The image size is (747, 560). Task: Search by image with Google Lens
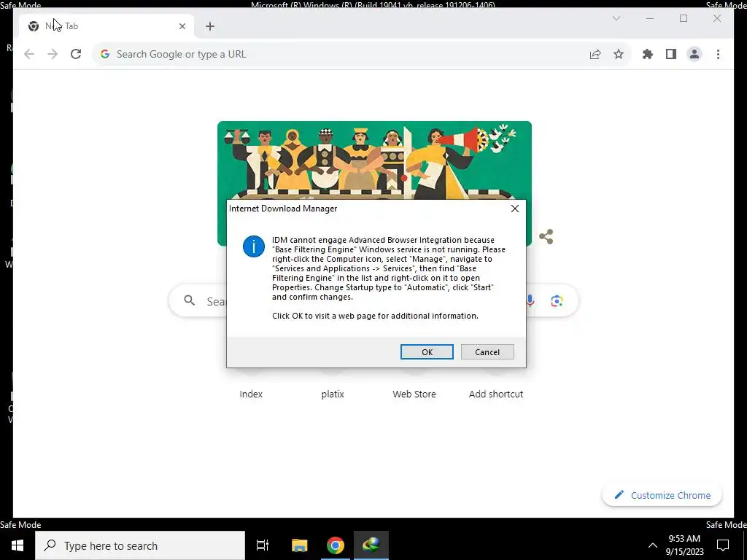557,301
